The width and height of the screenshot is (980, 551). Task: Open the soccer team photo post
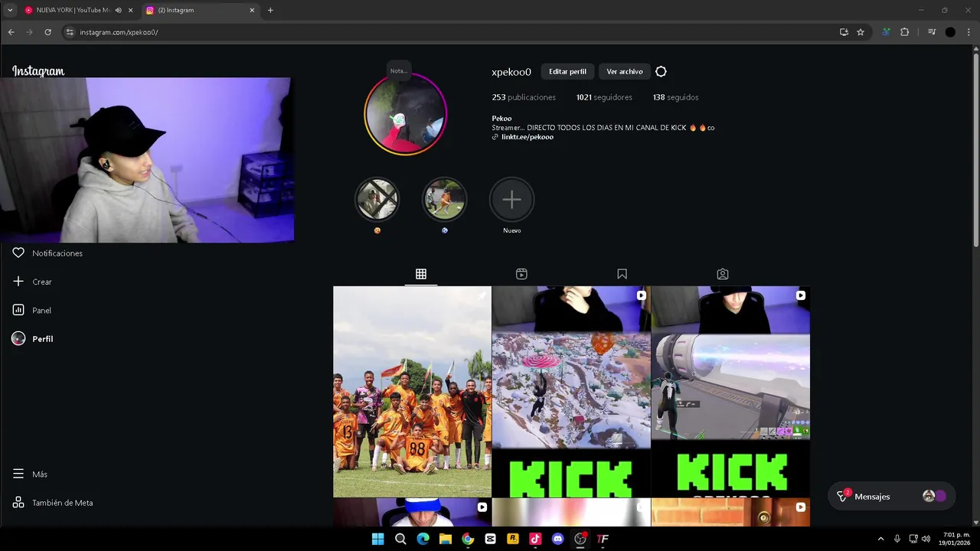412,392
